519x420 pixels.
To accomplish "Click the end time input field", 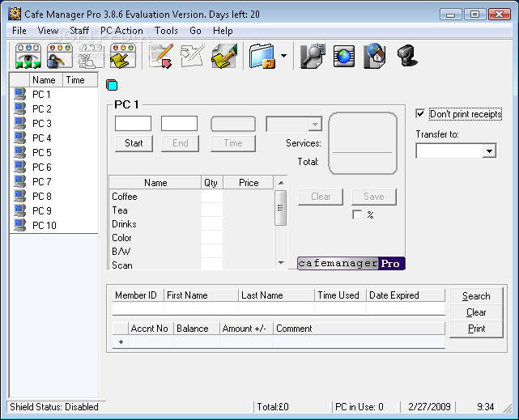I will (180, 123).
